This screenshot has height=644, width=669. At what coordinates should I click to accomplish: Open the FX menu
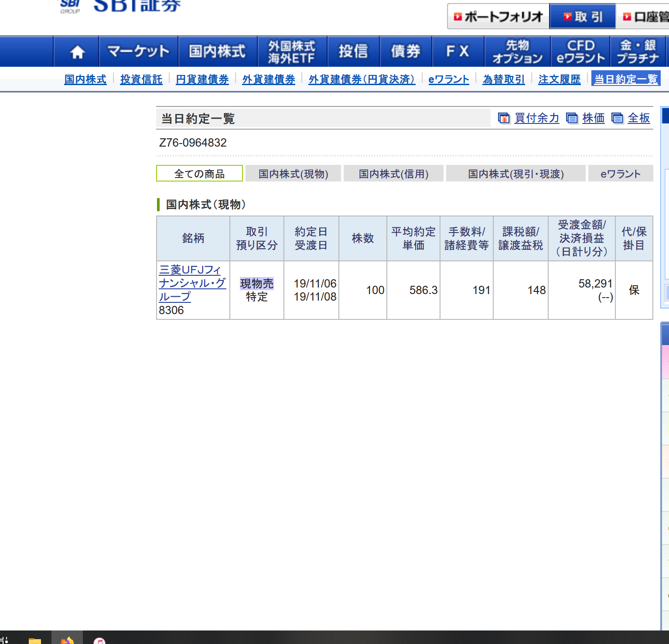[x=458, y=52]
